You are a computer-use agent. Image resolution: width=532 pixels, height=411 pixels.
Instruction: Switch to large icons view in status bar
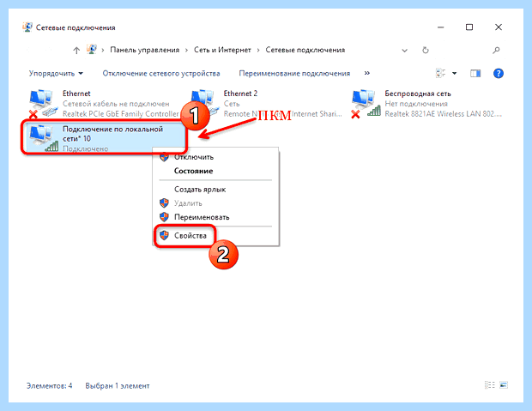[504, 385]
